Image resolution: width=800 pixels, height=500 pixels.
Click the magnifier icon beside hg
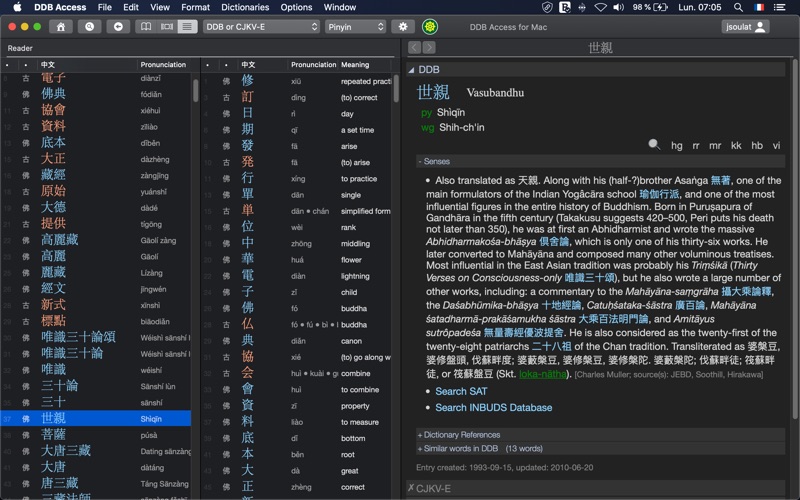(654, 145)
